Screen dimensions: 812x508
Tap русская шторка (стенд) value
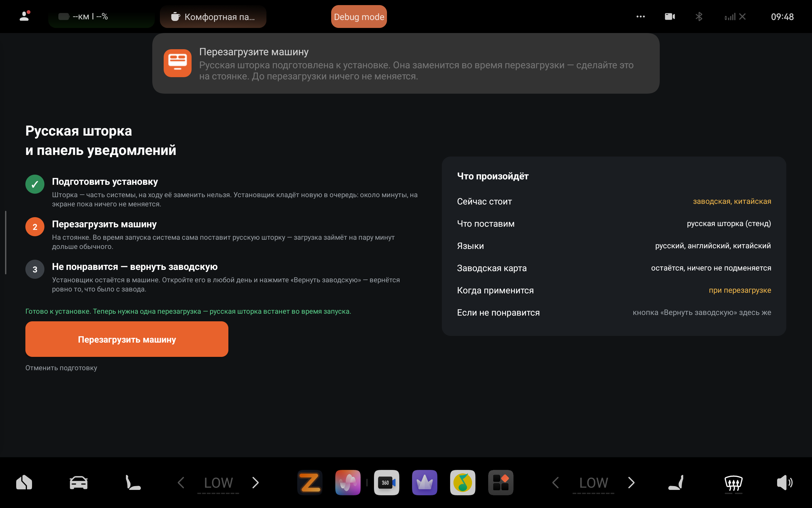(x=729, y=224)
